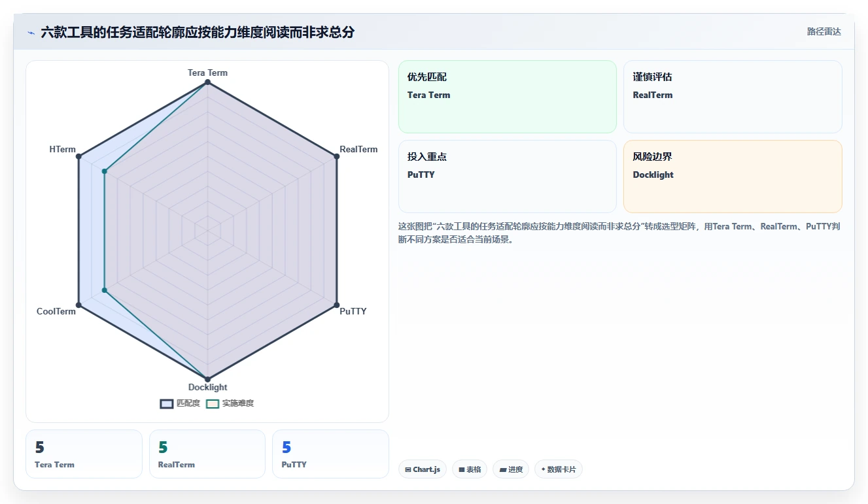
Task: Open the 投入重点 PuTTY card
Action: [507, 176]
